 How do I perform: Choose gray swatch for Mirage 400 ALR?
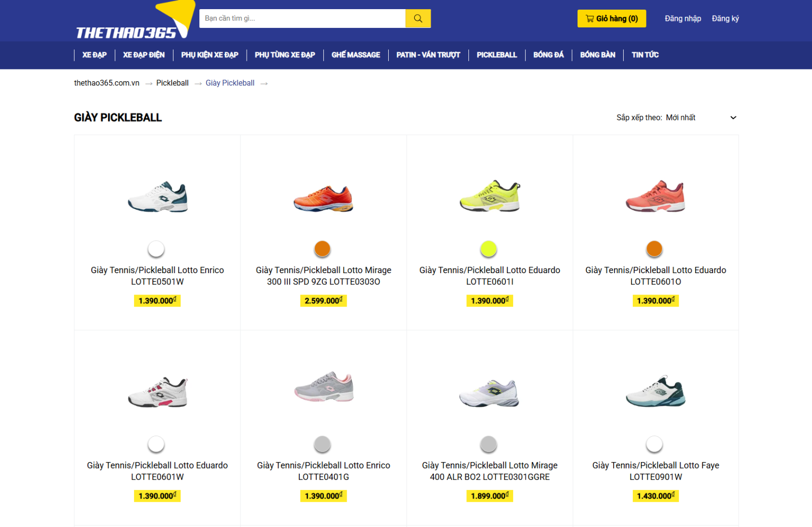488,444
